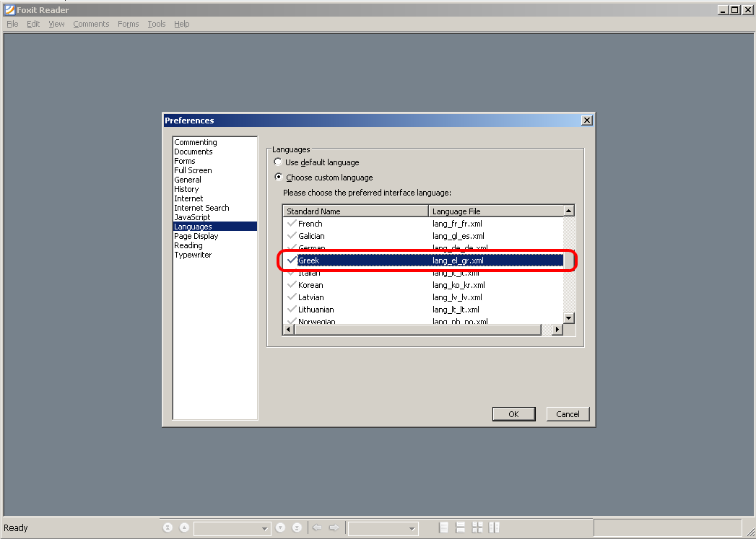This screenshot has width=756, height=539.
Task: Open the File menu
Action: point(12,24)
